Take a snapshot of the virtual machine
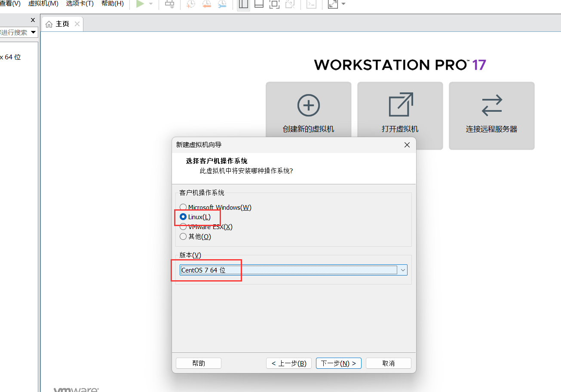Viewport: 561px width, 392px height. (x=190, y=4)
